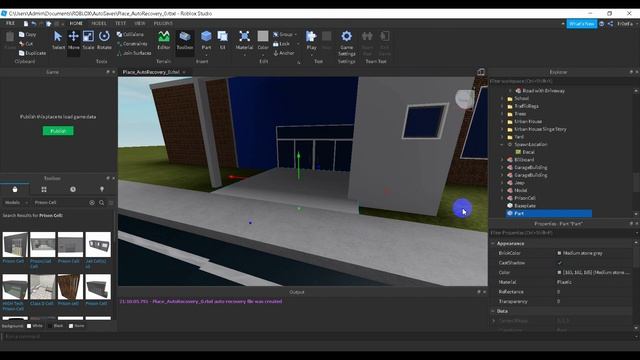Click Class D Cell thumbnail
640x360 pixels.
(x=42, y=287)
